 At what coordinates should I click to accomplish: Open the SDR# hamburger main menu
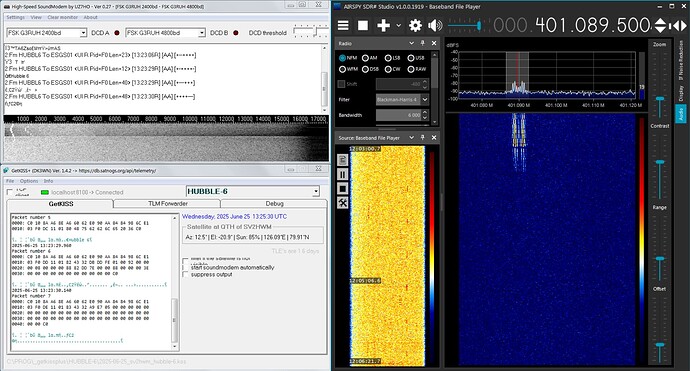(x=343, y=26)
